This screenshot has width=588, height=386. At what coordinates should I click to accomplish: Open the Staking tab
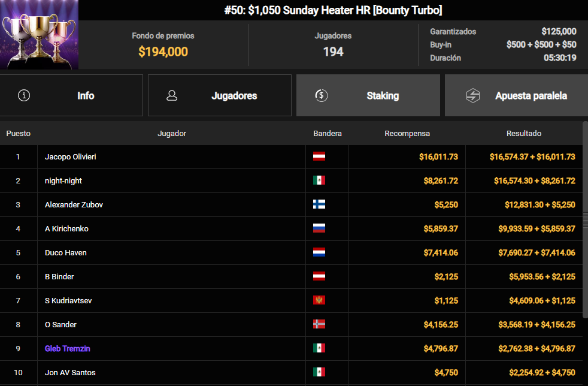368,95
